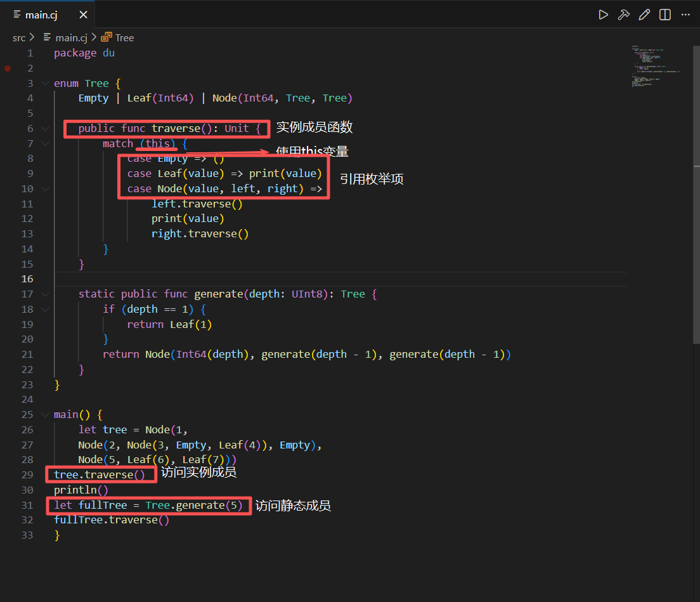Viewport: 700px width, 602px height.
Task: Click 'Leaf(4)' on line 27
Action: [240, 445]
